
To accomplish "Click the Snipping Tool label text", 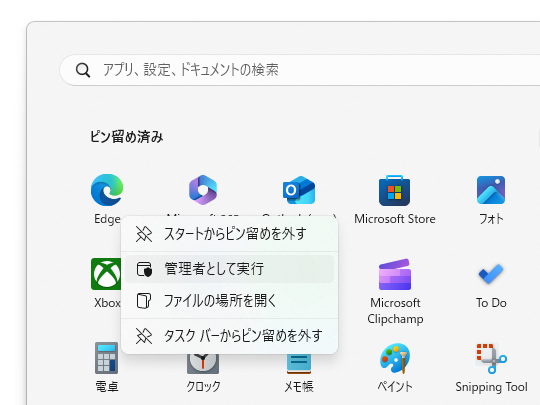I will 491,387.
